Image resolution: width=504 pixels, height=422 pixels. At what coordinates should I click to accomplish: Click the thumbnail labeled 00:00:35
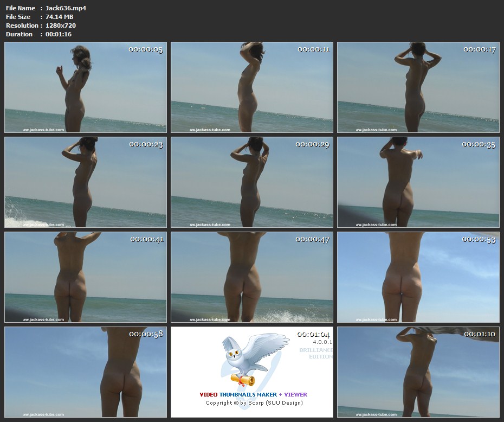[x=418, y=182]
